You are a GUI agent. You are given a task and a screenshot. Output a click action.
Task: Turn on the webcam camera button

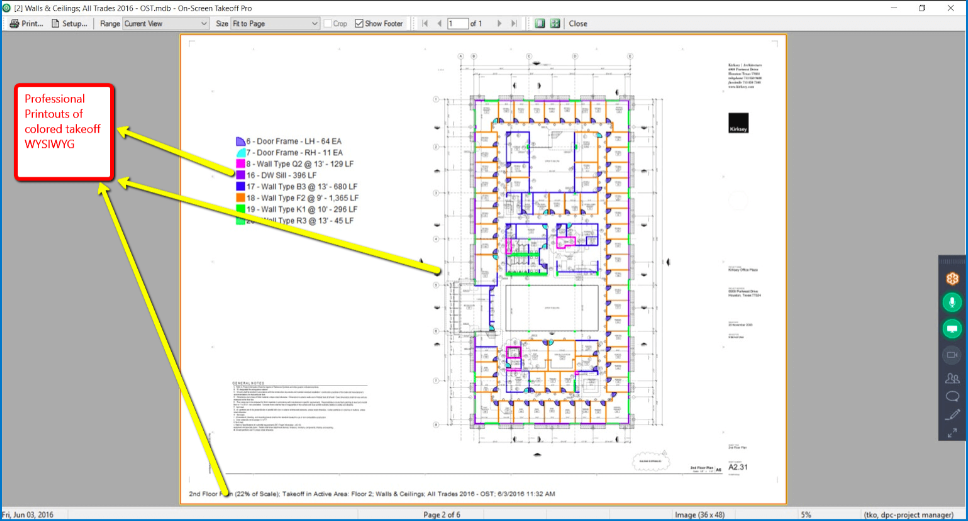pyautogui.click(x=952, y=355)
